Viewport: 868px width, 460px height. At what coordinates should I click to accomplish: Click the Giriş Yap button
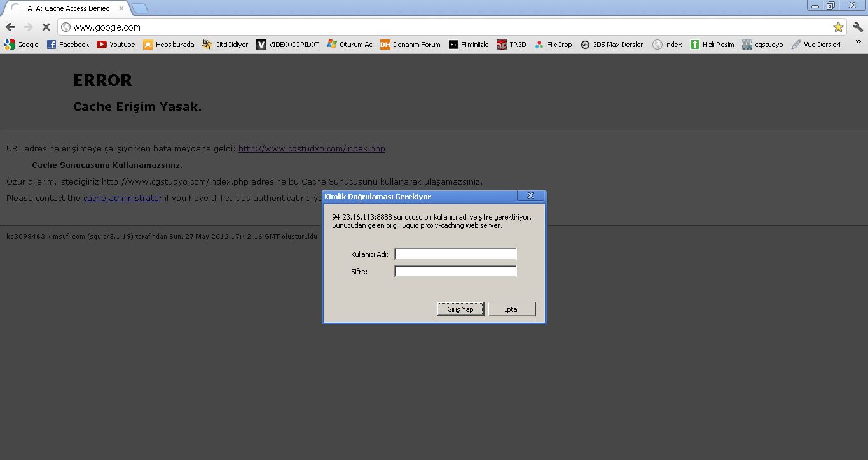click(460, 309)
